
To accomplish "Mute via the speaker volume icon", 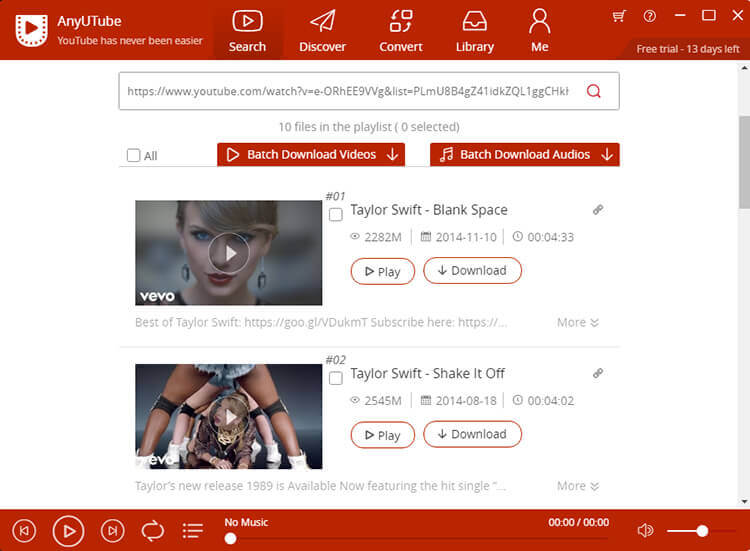I will coord(645,530).
